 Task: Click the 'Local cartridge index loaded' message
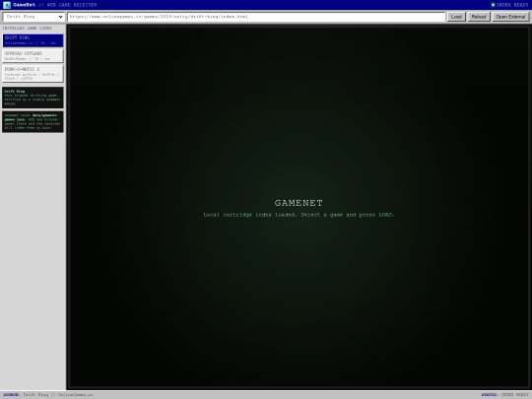(x=299, y=215)
